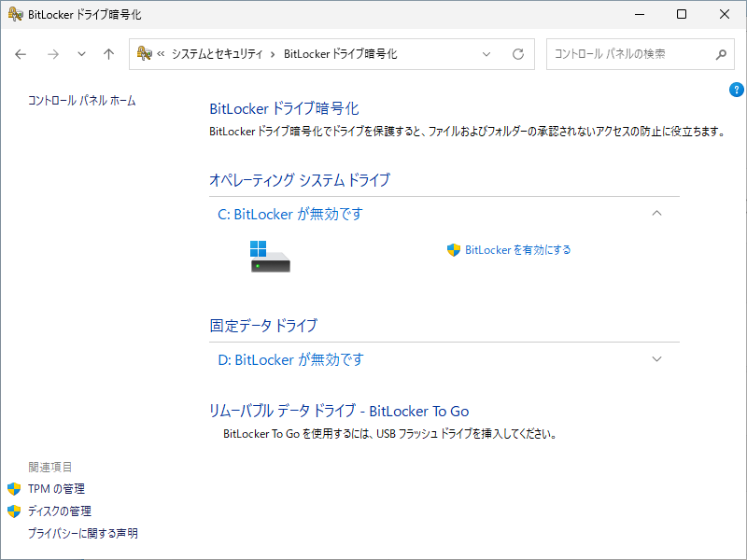Click BitLocker を有効にする link
The width and height of the screenshot is (747, 560).
[518, 250]
